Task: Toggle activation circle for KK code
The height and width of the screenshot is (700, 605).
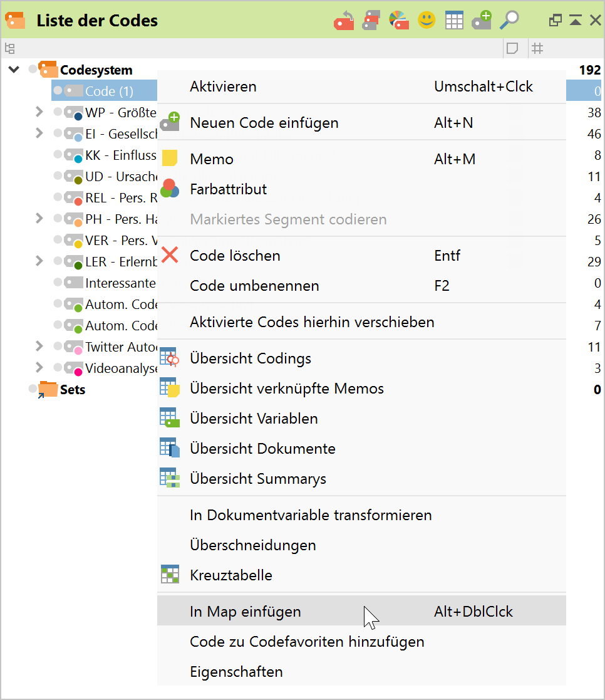Action: [x=58, y=154]
